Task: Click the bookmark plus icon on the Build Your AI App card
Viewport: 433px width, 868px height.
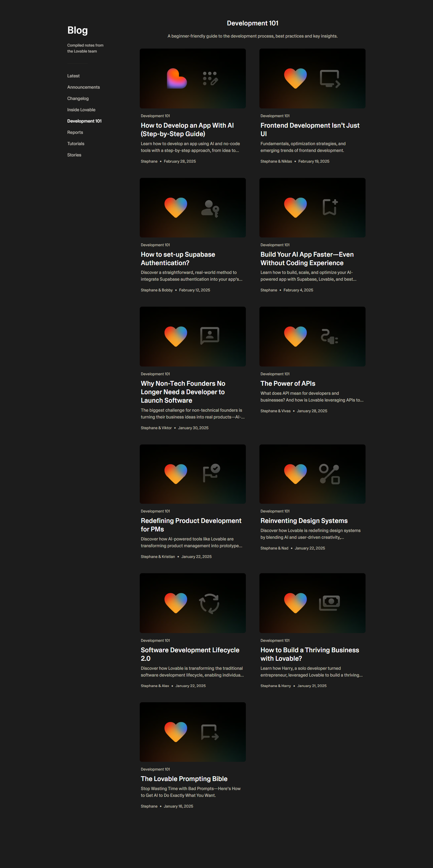Action: pyautogui.click(x=330, y=207)
